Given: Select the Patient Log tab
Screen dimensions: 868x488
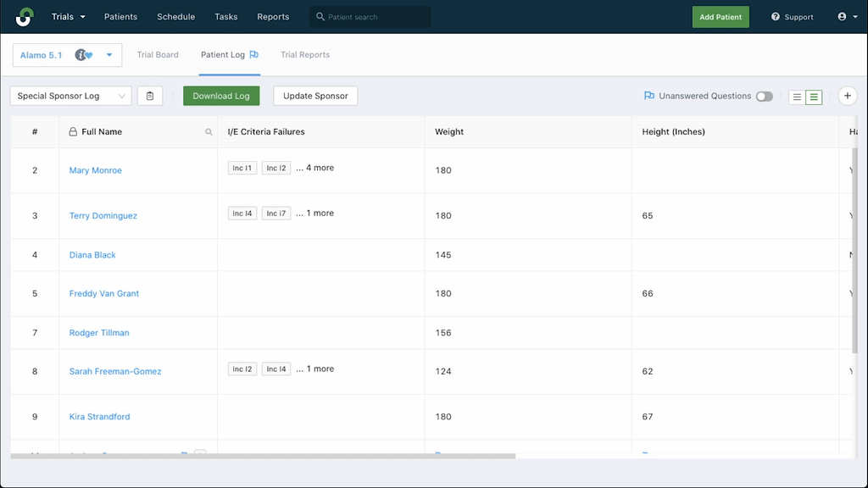Looking at the screenshot, I should coord(223,55).
